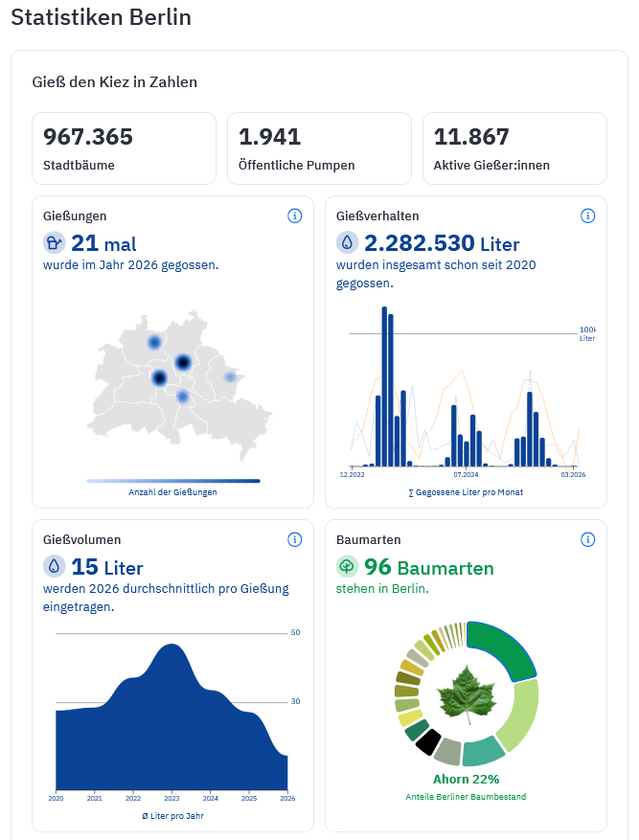Select the black donut chart segment
This screenshot has height=840, width=639.
[x=428, y=741]
